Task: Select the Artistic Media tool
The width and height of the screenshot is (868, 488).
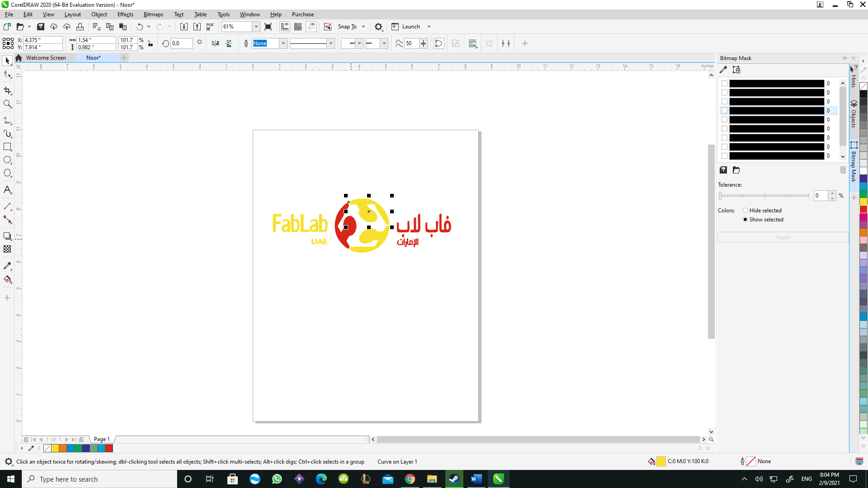Action: 7,134
